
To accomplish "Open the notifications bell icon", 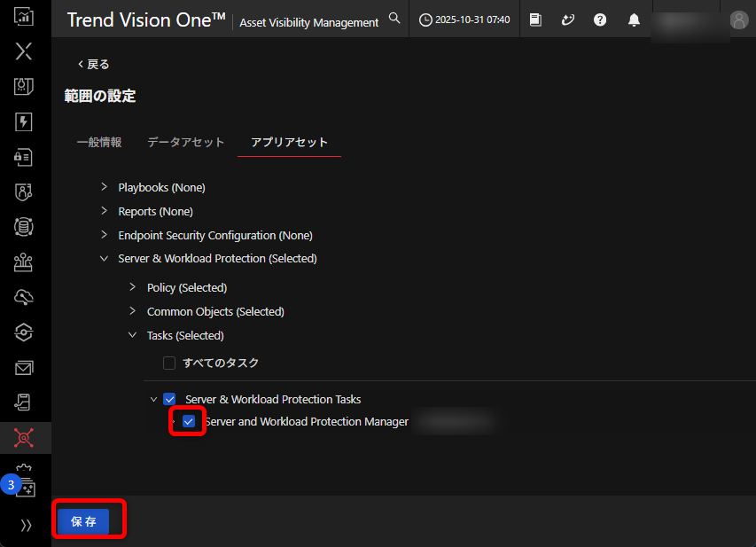I will [634, 20].
